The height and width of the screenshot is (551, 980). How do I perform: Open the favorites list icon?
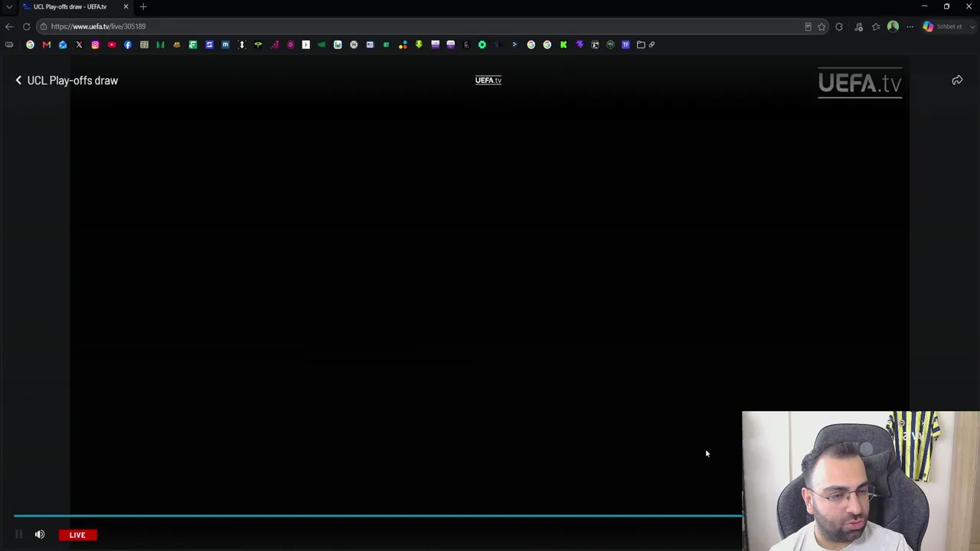click(876, 26)
